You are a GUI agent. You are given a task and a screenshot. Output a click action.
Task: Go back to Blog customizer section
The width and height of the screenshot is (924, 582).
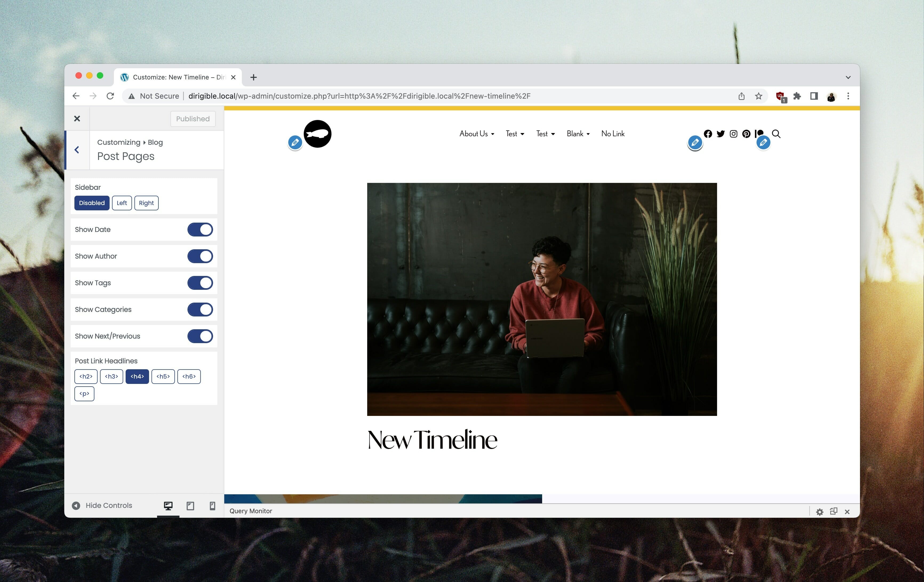click(x=77, y=150)
